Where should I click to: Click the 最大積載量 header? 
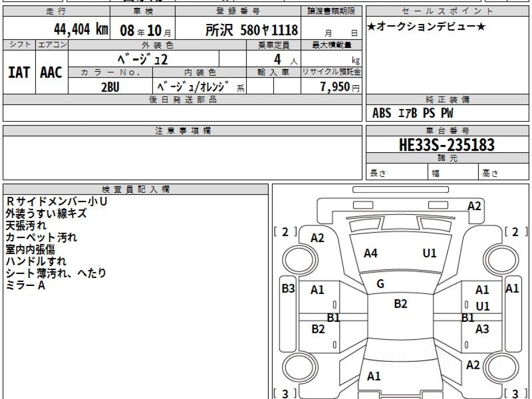point(332,45)
